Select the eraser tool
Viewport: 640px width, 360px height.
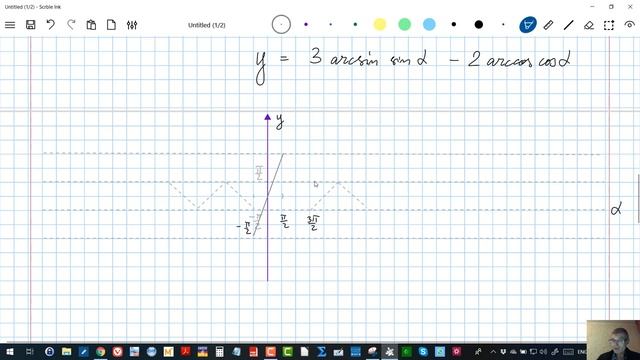click(x=589, y=25)
